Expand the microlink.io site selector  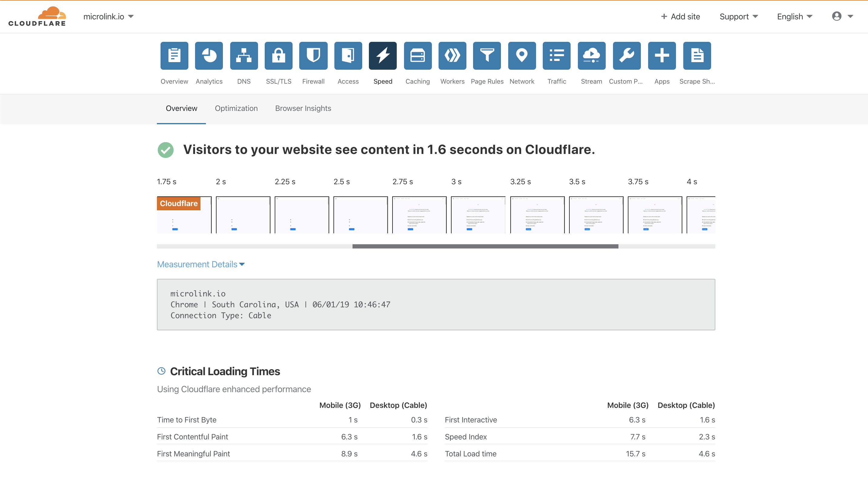pos(109,16)
